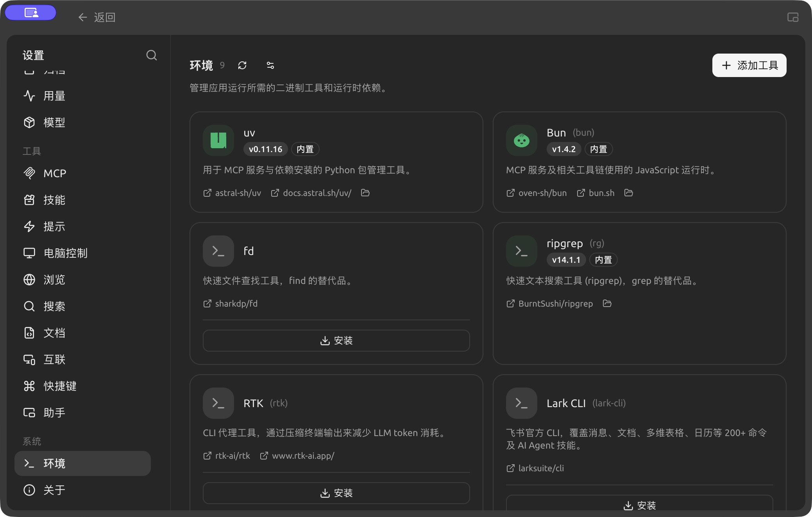Screen dimensions: 812x517
Task: Open sharkdp/fd repository link
Action: (x=230, y=303)
